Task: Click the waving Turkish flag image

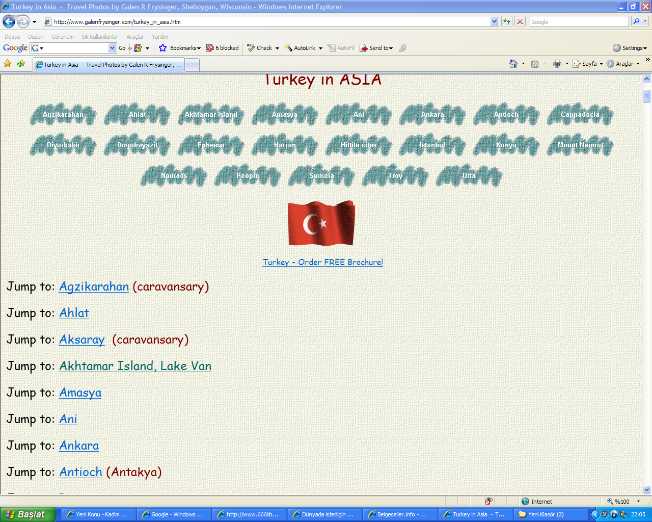Action: click(321, 223)
